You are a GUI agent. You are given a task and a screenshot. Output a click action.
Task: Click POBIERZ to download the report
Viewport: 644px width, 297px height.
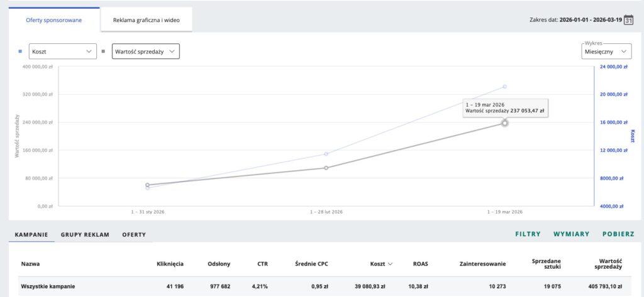click(616, 234)
